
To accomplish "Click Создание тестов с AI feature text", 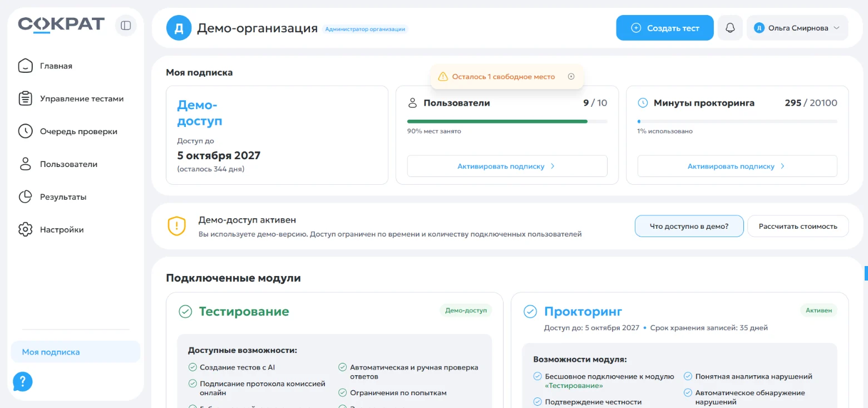I will coord(238,367).
